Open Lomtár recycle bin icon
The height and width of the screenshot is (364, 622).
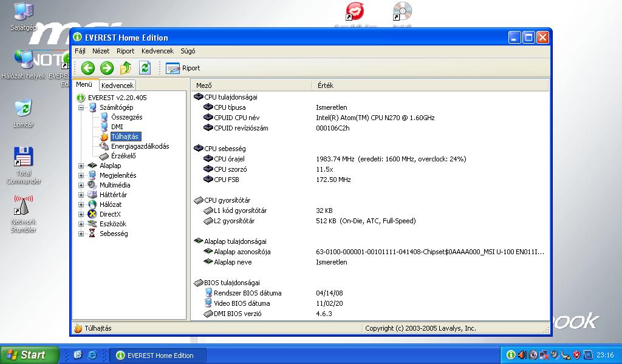coord(24,114)
